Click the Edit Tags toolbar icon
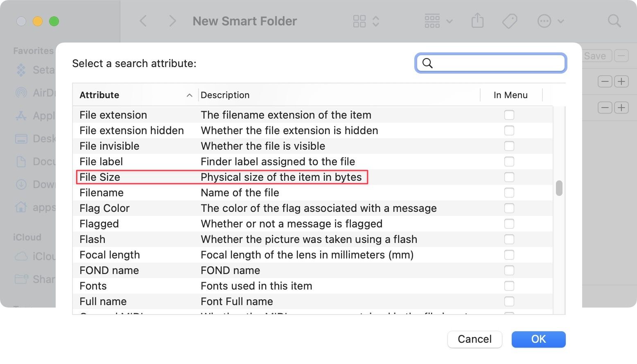This screenshot has width=637, height=364. [510, 21]
